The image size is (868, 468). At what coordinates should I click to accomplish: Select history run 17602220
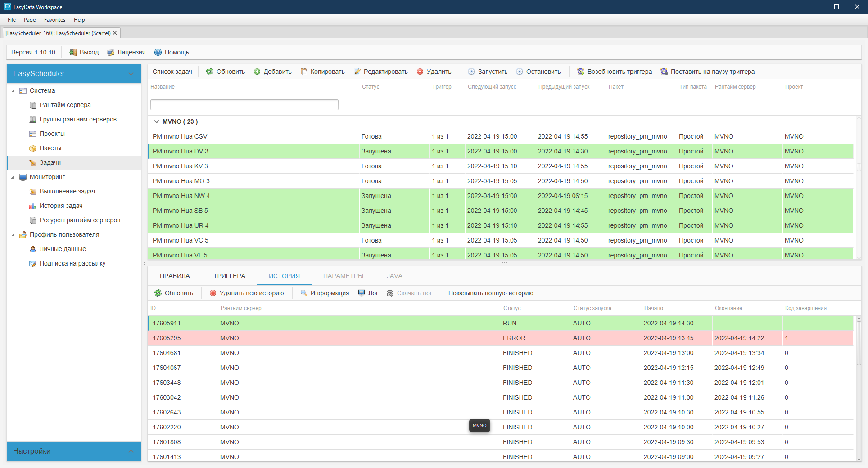(x=501, y=427)
